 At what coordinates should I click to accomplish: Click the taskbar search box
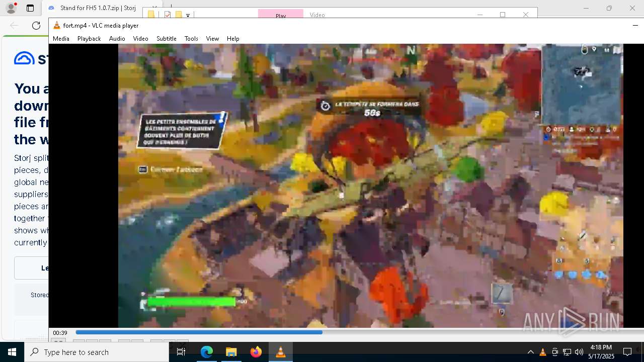(97, 352)
